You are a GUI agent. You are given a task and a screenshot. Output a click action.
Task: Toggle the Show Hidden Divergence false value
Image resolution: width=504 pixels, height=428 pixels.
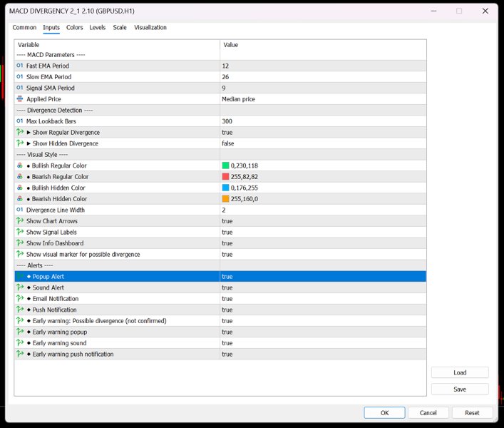click(323, 143)
